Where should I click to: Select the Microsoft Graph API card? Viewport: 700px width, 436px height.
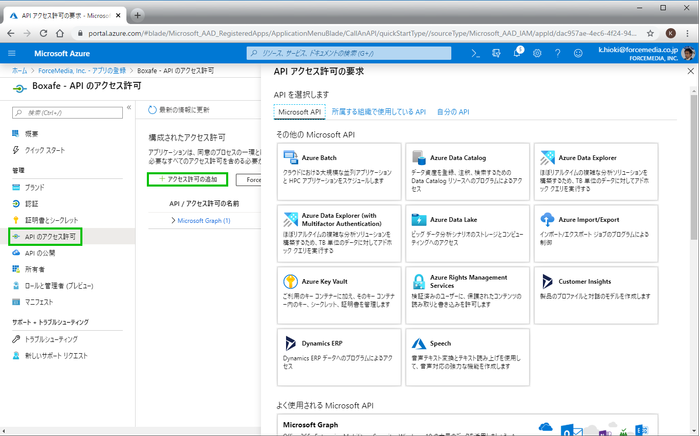467,425
